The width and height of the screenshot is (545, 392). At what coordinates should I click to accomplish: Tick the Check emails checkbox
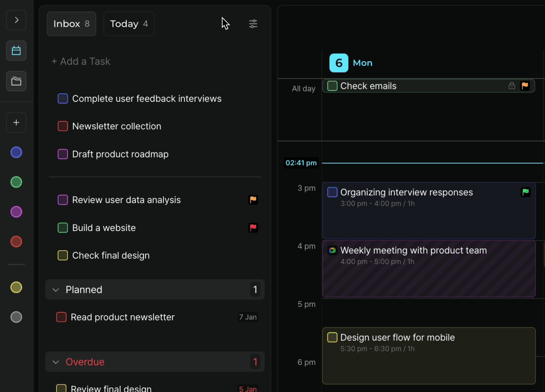(x=332, y=86)
